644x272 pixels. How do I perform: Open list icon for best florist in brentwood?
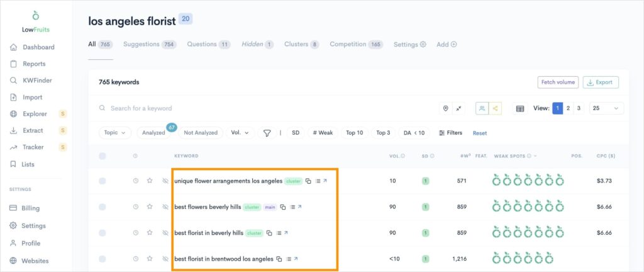point(289,259)
